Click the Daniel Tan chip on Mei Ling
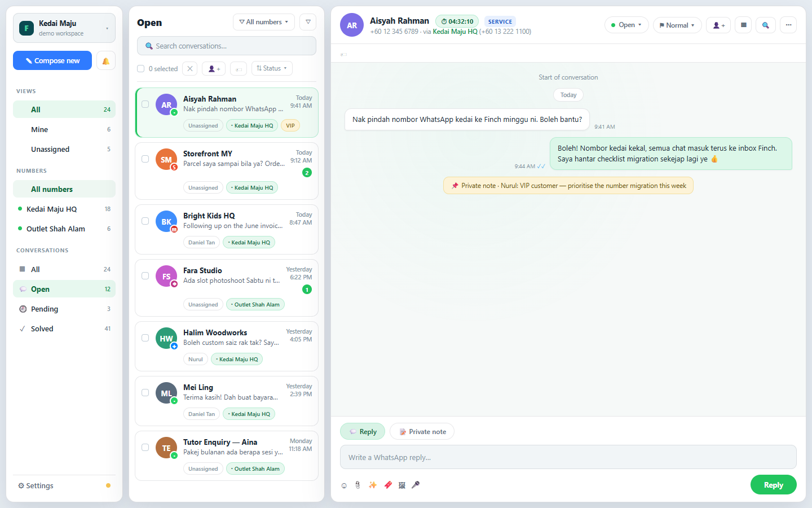 coord(201,414)
